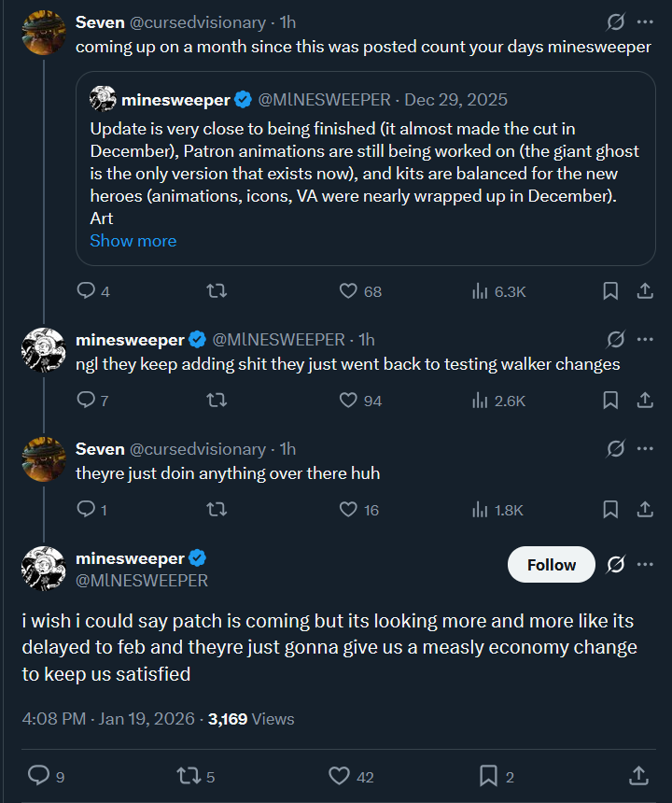Open more options on Seven's top post
Screen dimensions: 672x803
coord(645,21)
